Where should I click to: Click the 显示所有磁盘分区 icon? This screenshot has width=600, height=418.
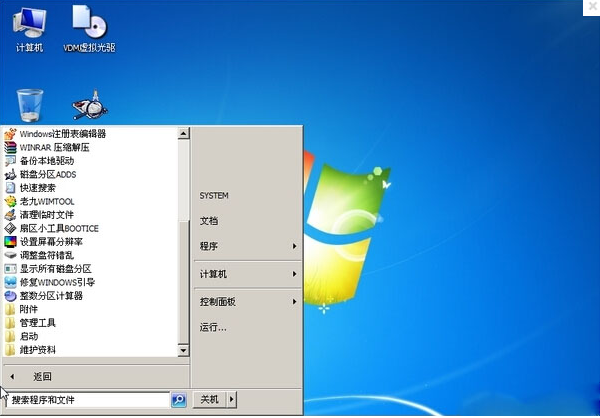10,269
